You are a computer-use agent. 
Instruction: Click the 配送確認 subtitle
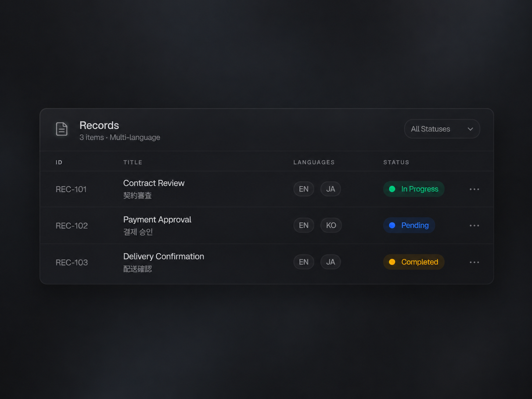pos(137,269)
